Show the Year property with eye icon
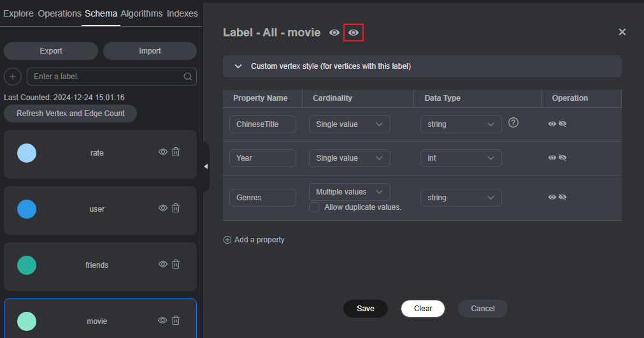This screenshot has width=644, height=338. coord(552,158)
